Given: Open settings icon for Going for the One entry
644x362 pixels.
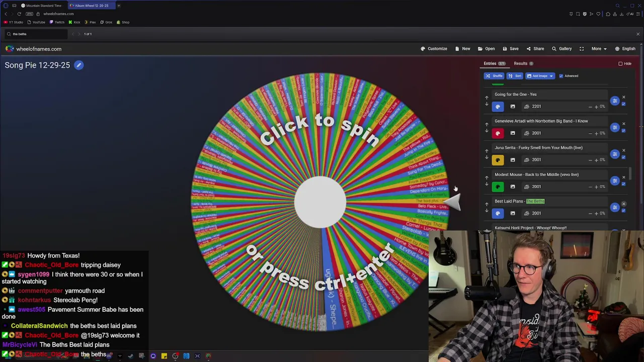Looking at the screenshot, I should 615,101.
